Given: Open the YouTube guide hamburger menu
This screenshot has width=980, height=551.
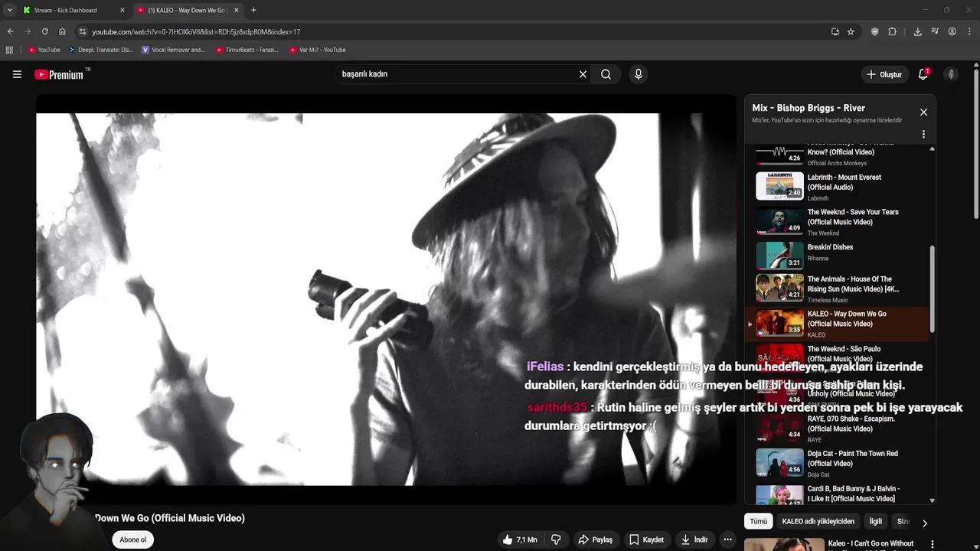Looking at the screenshot, I should (17, 74).
